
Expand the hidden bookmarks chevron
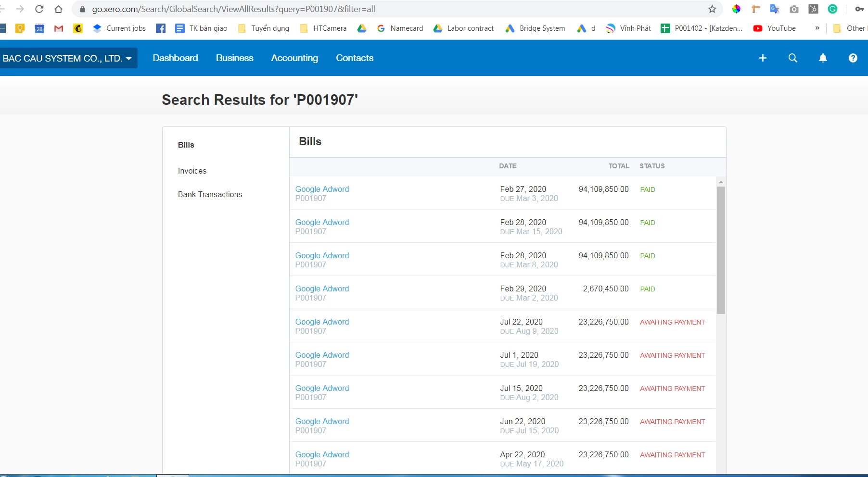tap(817, 28)
